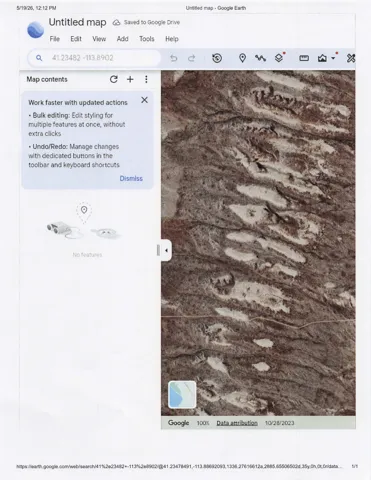Click the cloud saved icon
The height and width of the screenshot is (480, 371).
[x=116, y=22]
